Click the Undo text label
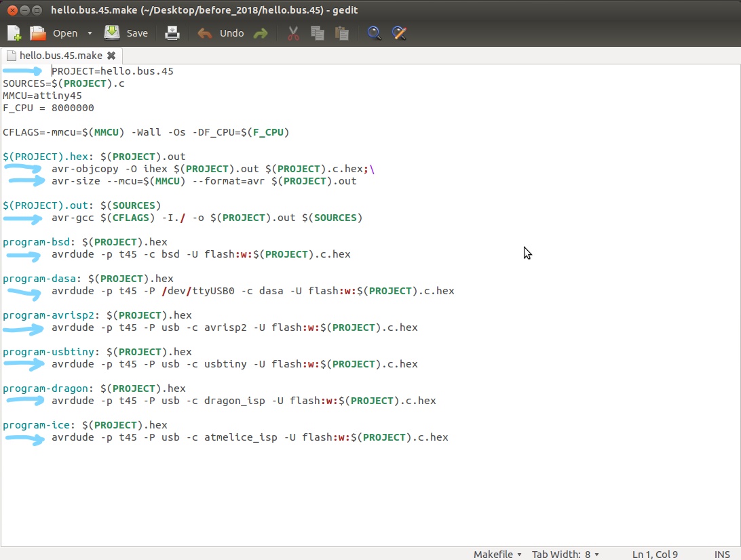The height and width of the screenshot is (560, 741). [231, 33]
